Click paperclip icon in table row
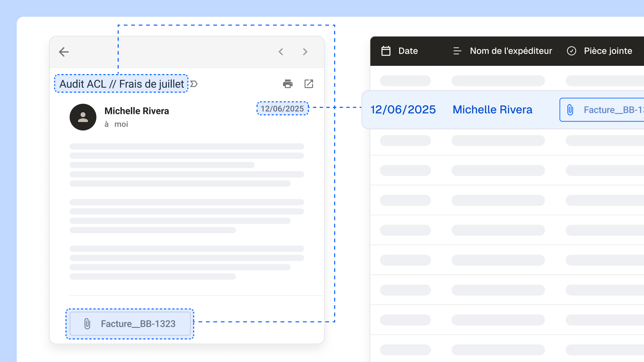Image resolution: width=644 pixels, height=362 pixels. coord(570,110)
